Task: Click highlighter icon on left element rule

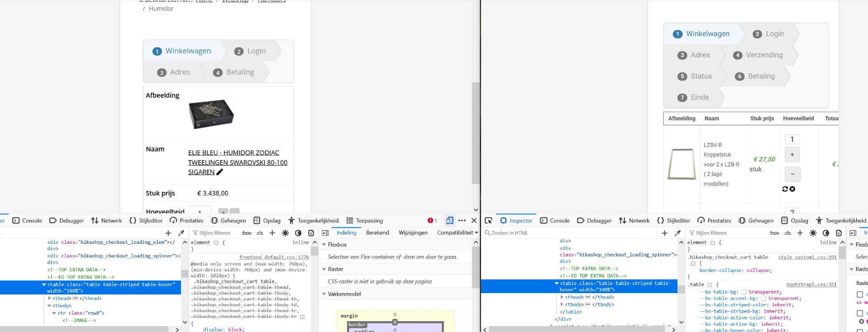Action: [x=216, y=243]
